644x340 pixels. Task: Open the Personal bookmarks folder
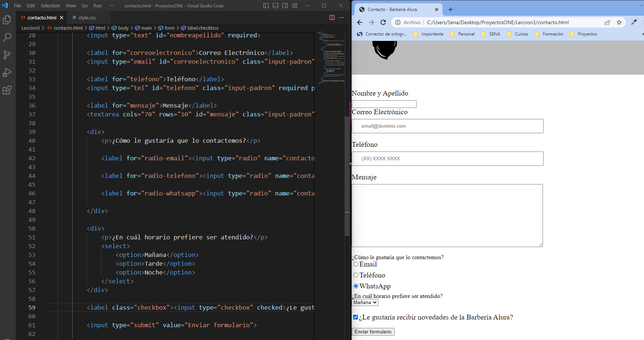point(462,34)
